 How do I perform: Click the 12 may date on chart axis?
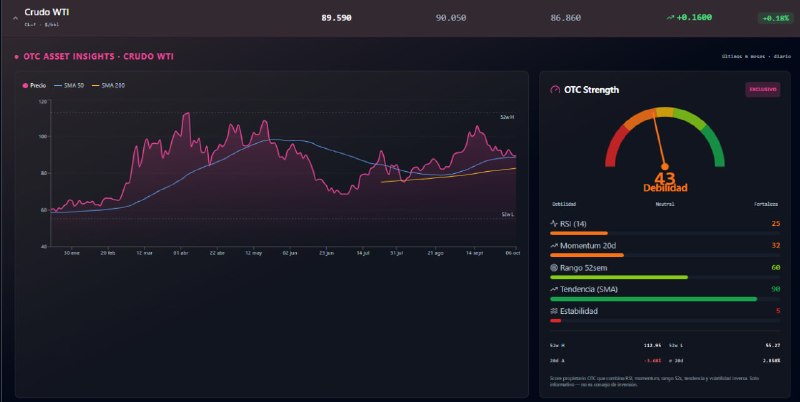click(x=254, y=253)
